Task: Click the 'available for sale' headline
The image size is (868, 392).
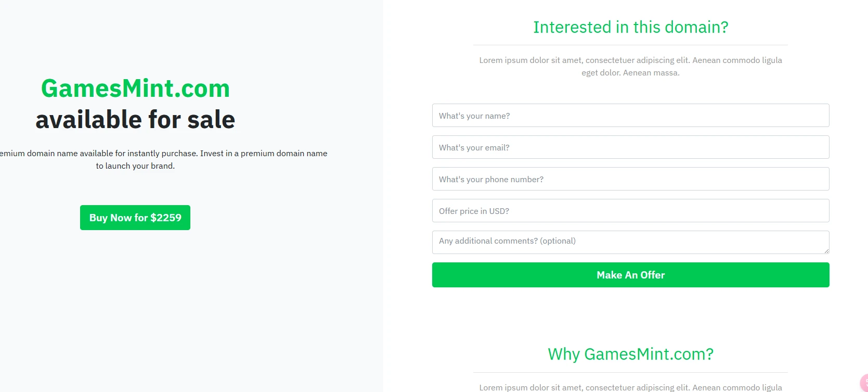Action: pyautogui.click(x=135, y=120)
